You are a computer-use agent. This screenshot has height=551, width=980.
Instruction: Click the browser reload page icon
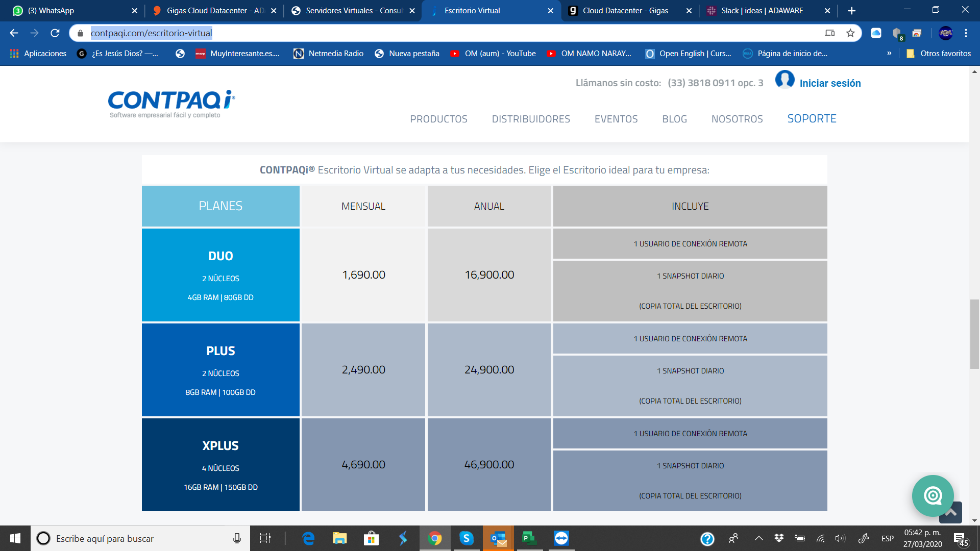55,33
